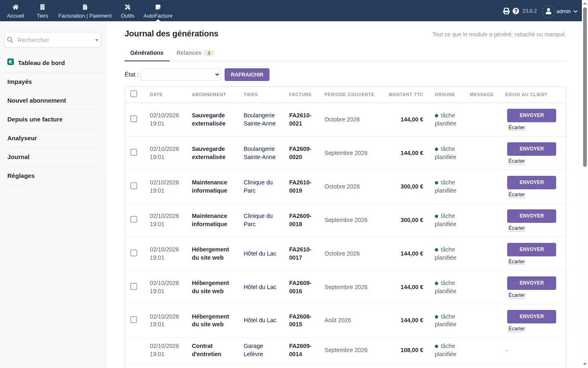Click the FA2609-0014 invoice number

300,350
